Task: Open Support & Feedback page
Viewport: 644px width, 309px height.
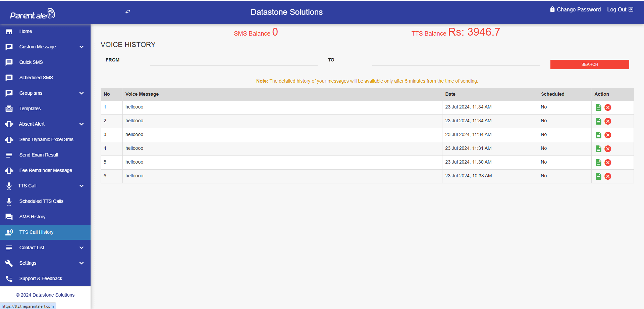Action: [x=45, y=279]
